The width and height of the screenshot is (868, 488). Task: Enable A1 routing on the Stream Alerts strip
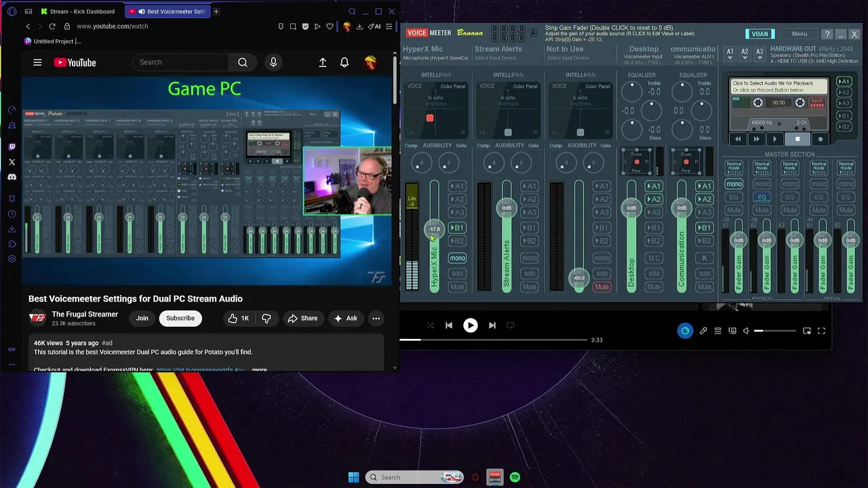[x=530, y=186]
